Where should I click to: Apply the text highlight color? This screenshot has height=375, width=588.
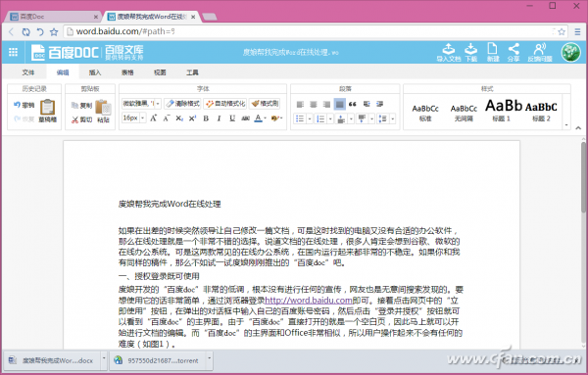(x=274, y=118)
